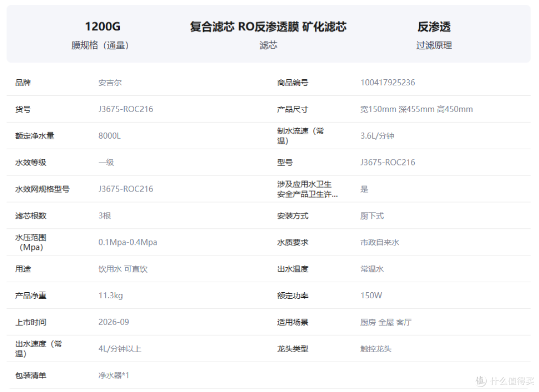Select the "品牌" row label
Viewport: 539px width, 392px height.
(23, 83)
